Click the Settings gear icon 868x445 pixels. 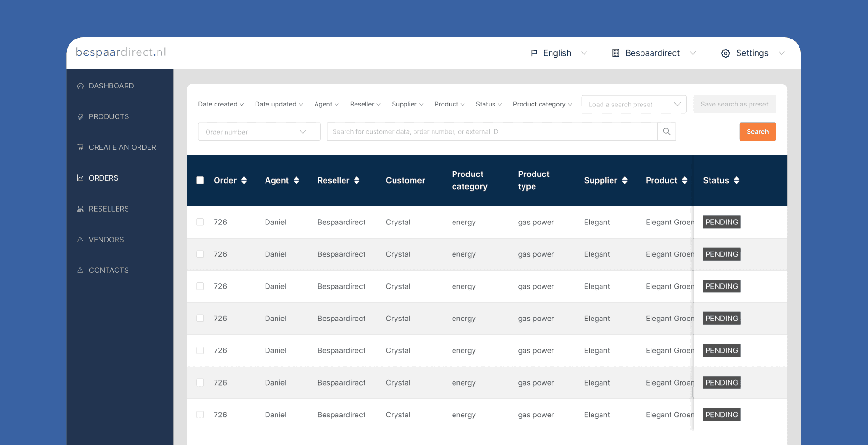click(x=725, y=53)
